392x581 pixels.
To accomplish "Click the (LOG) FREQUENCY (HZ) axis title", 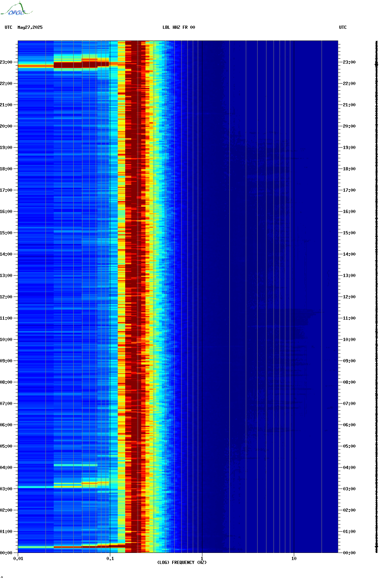I will (182, 562).
